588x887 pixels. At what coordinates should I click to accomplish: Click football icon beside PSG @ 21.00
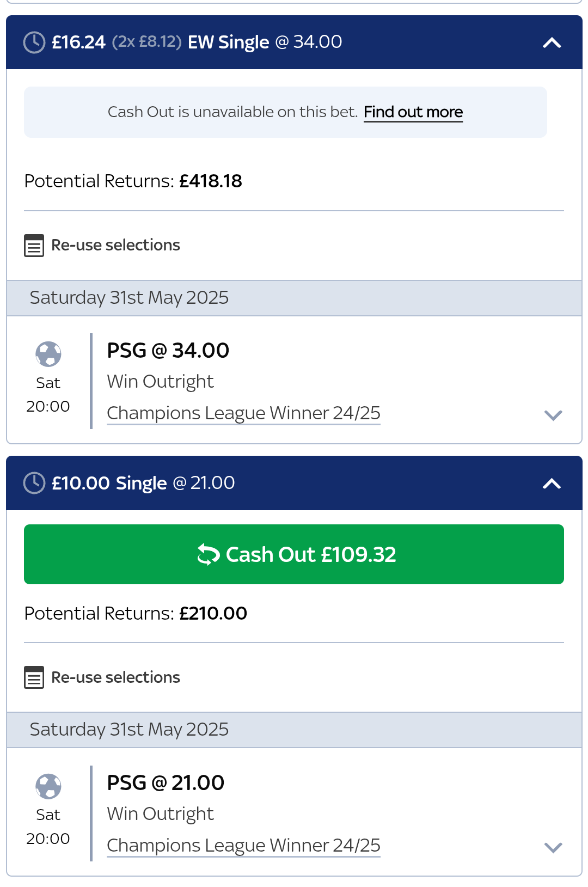coord(48,786)
